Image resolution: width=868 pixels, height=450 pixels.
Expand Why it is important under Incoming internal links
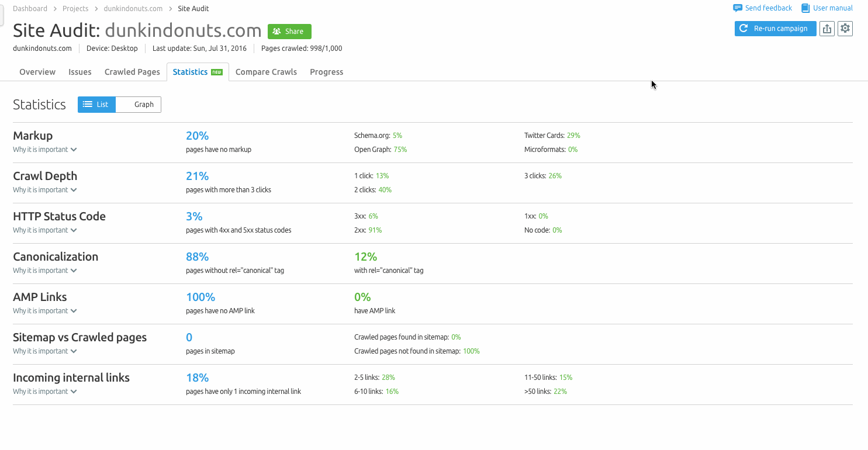[45, 392]
